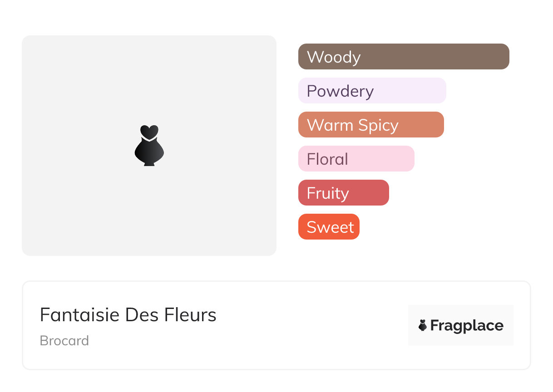The image size is (553, 392).
Task: Select the brown Woody accord bar
Action: pos(403,57)
